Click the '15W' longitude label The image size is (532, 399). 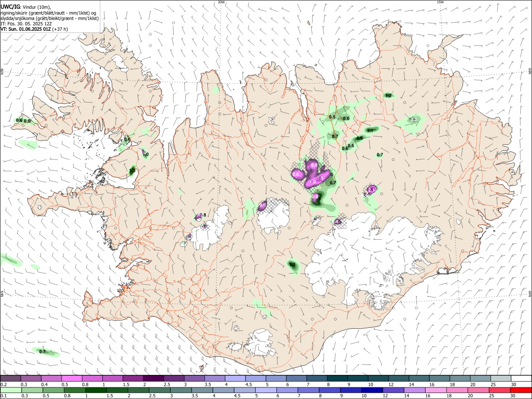[440, 2]
